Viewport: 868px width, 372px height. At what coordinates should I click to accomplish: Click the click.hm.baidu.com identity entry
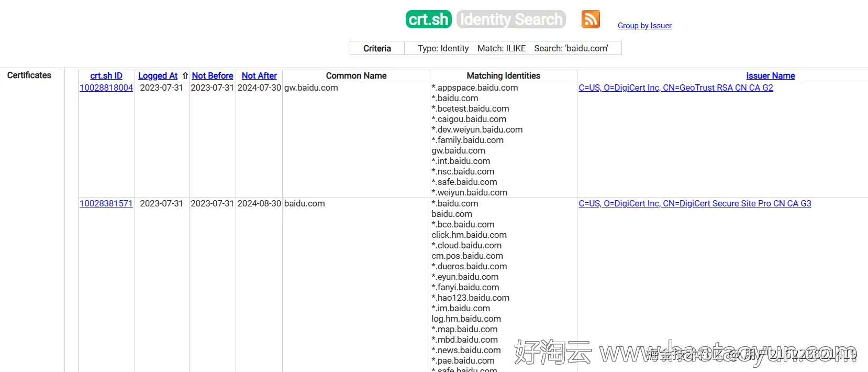pyautogui.click(x=469, y=235)
